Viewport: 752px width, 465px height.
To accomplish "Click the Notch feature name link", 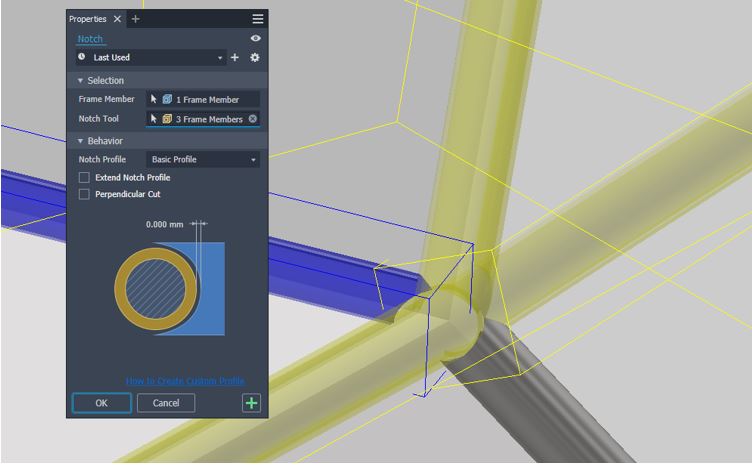I will [x=90, y=39].
